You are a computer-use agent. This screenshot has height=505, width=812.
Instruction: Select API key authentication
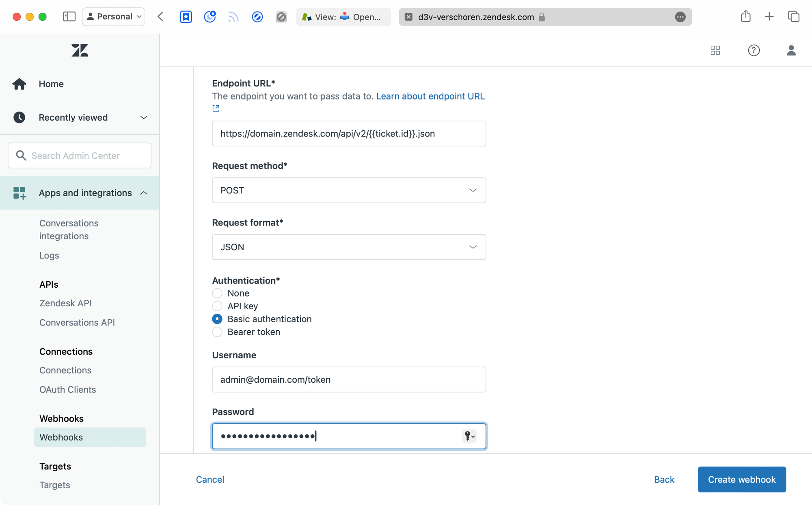(x=217, y=306)
